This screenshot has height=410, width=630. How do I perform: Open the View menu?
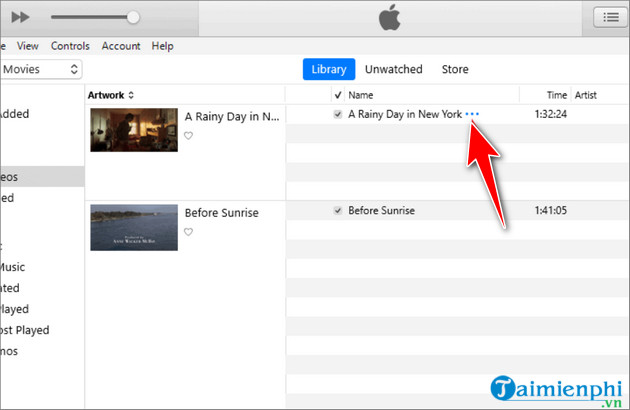click(x=27, y=46)
